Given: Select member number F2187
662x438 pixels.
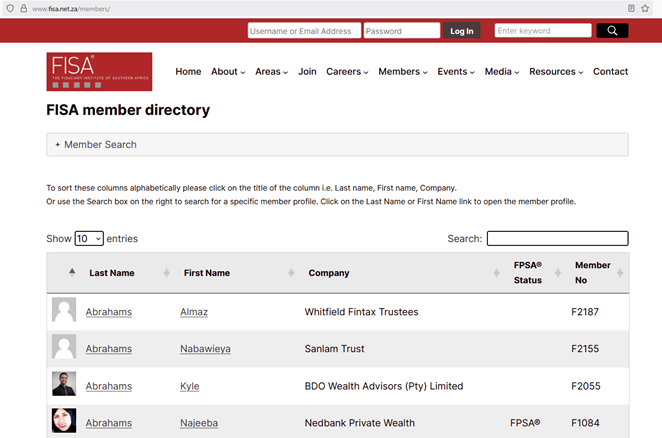Looking at the screenshot, I should (x=585, y=312).
